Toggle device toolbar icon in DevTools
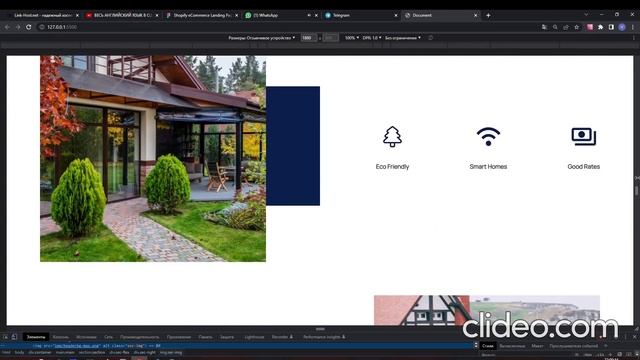Screen dimensions: 640x360 click(14, 337)
